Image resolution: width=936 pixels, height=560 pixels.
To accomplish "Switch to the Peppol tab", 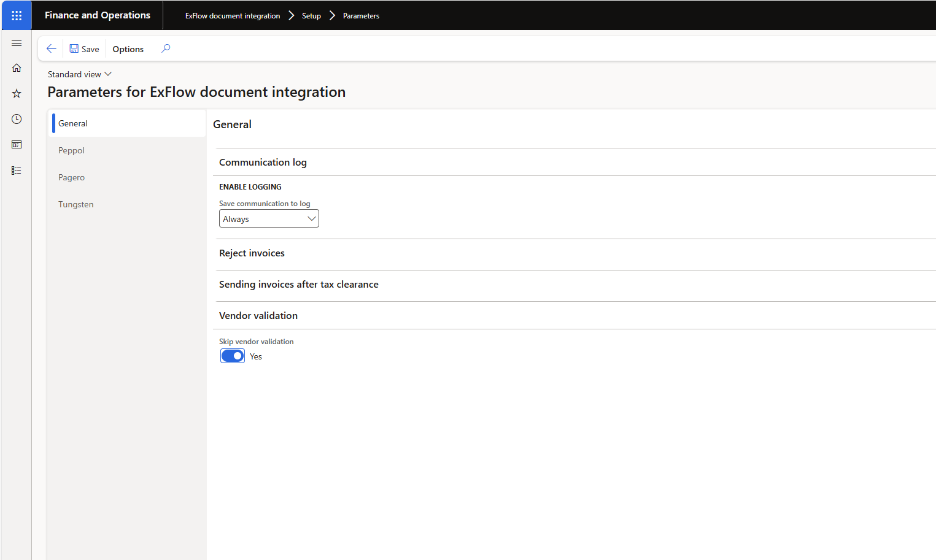I will [72, 151].
